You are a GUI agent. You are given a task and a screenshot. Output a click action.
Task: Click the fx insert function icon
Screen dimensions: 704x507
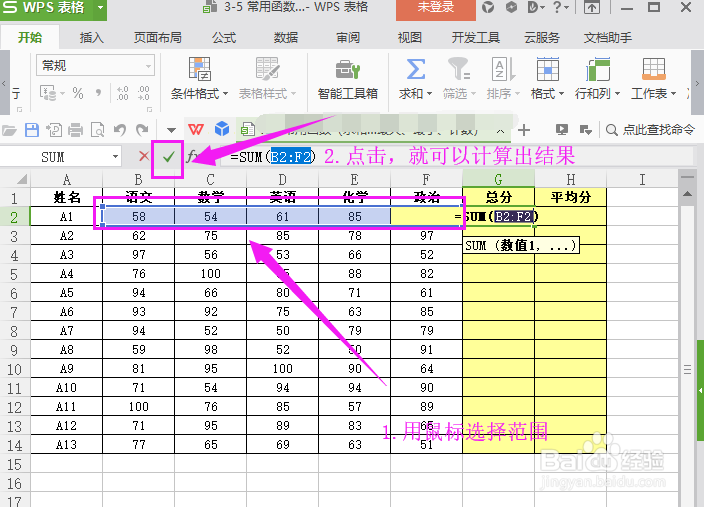click(x=192, y=156)
